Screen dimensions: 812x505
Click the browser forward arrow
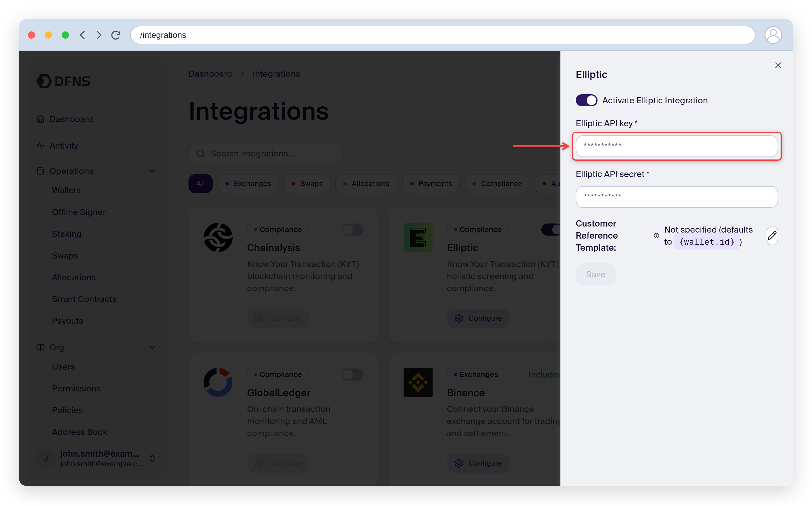click(99, 35)
